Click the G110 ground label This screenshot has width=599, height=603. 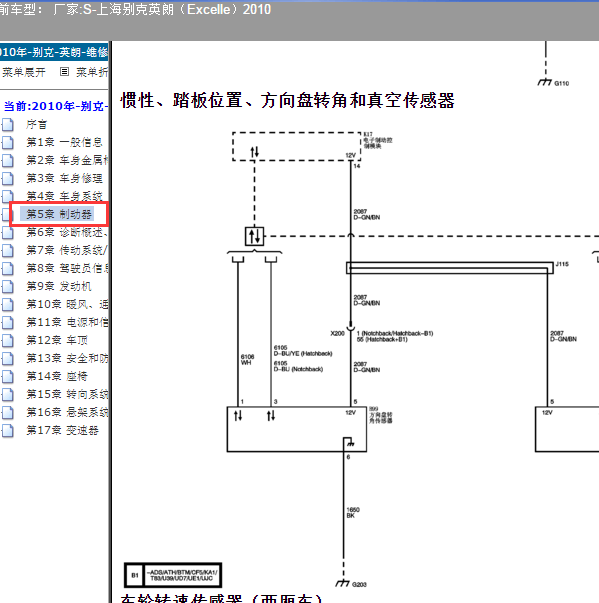(562, 83)
